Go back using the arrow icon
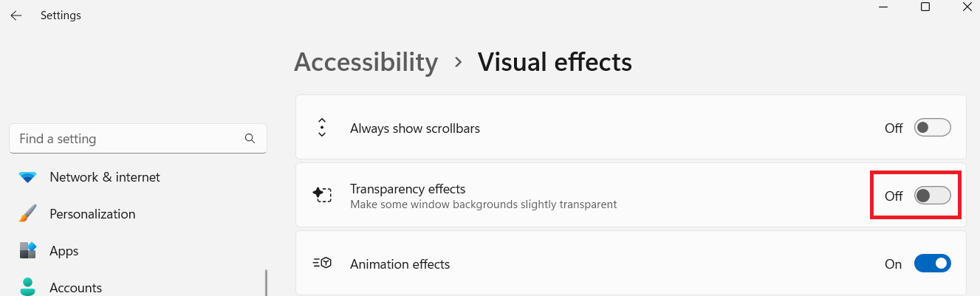 point(16,16)
